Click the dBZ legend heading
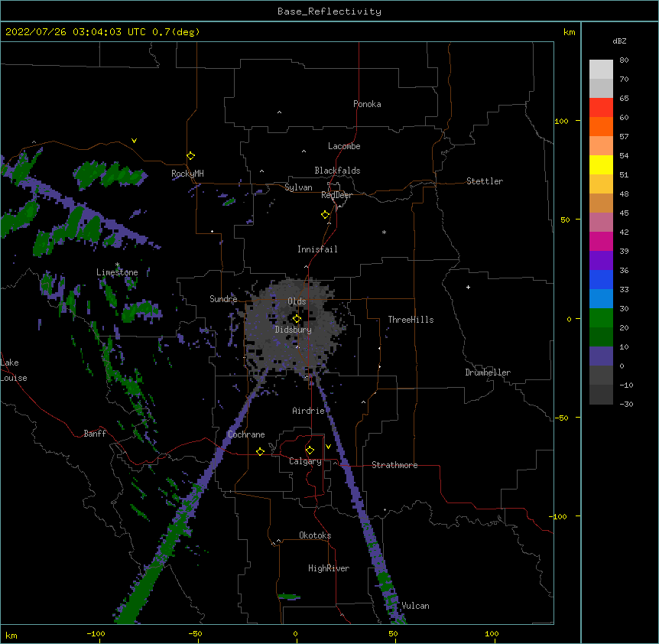The height and width of the screenshot is (644, 659). [x=619, y=41]
